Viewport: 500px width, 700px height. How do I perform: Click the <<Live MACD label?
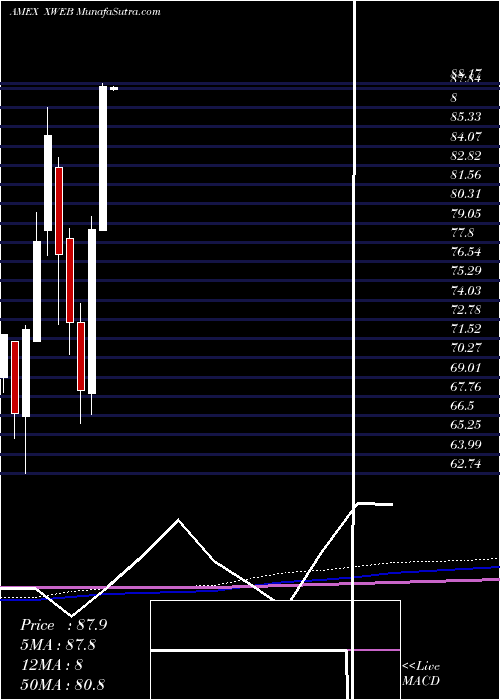(x=421, y=673)
